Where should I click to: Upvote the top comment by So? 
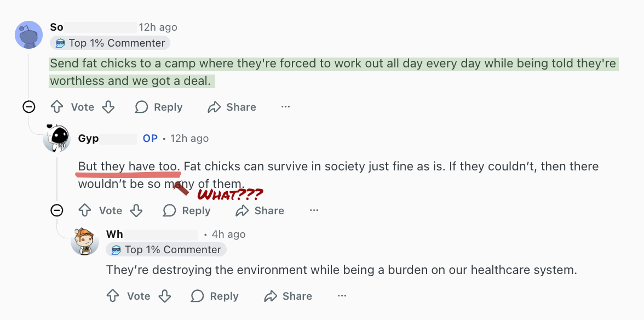pos(57,107)
